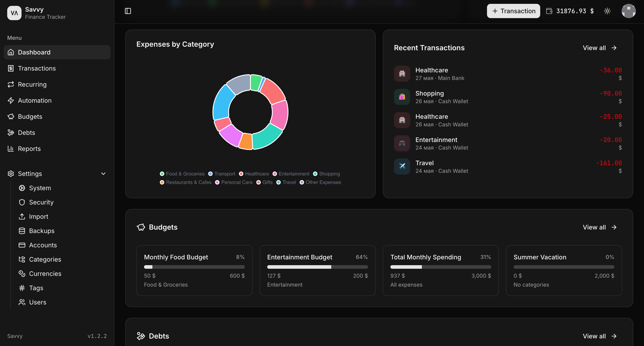The image size is (644, 346).
Task: View all Budgets
Action: [600, 227]
